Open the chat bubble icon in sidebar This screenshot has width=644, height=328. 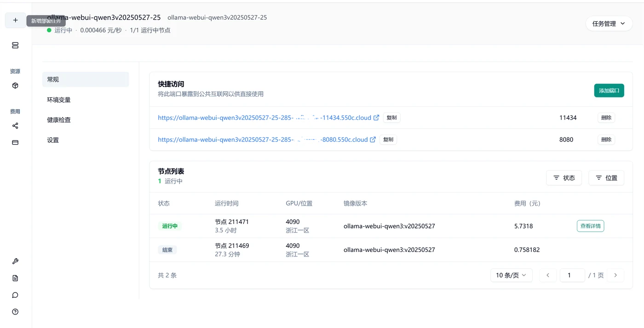point(15,295)
